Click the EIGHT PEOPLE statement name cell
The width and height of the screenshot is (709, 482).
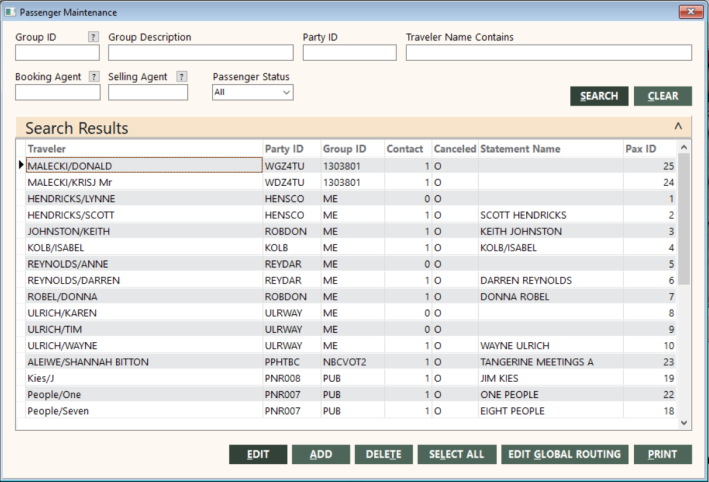[x=551, y=411]
